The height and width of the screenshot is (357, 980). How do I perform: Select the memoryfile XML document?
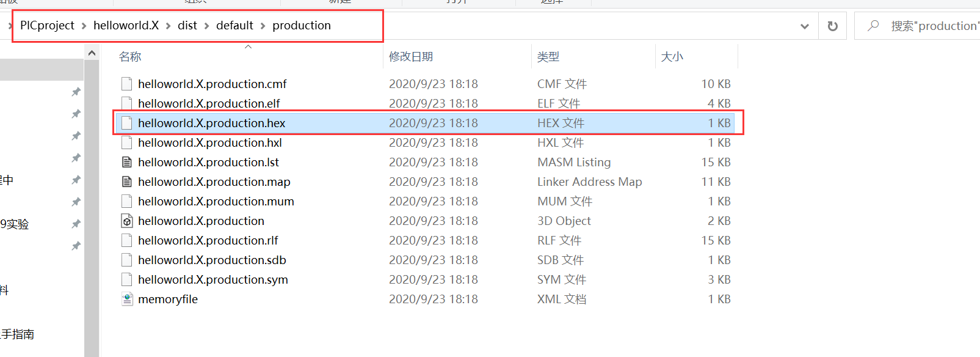(168, 299)
